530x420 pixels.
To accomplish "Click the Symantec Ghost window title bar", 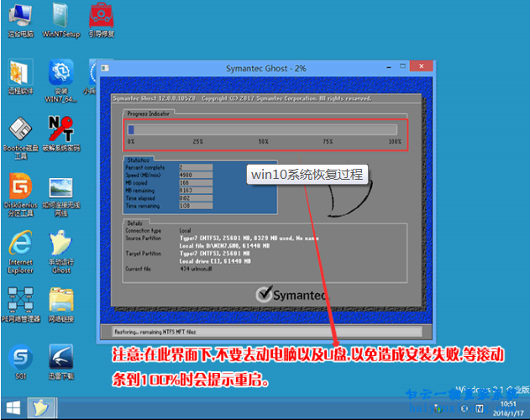I will [252, 68].
